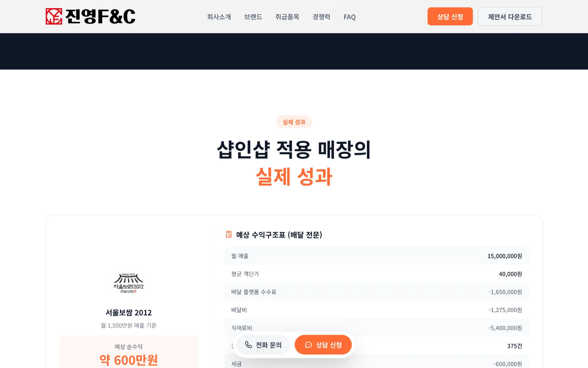The width and height of the screenshot is (588, 368).
Task: Navigate to FAQ
Action: [349, 17]
